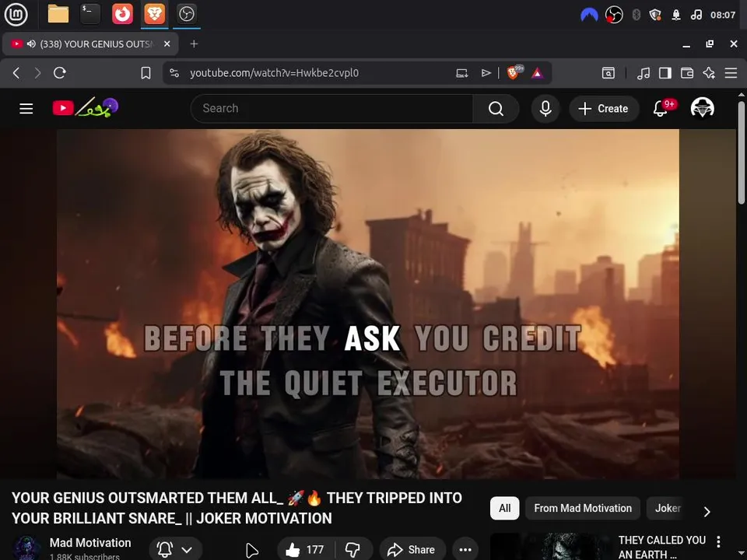Open Brave Rewards triangle icon
Image resolution: width=747 pixels, height=560 pixels.
tap(538, 73)
